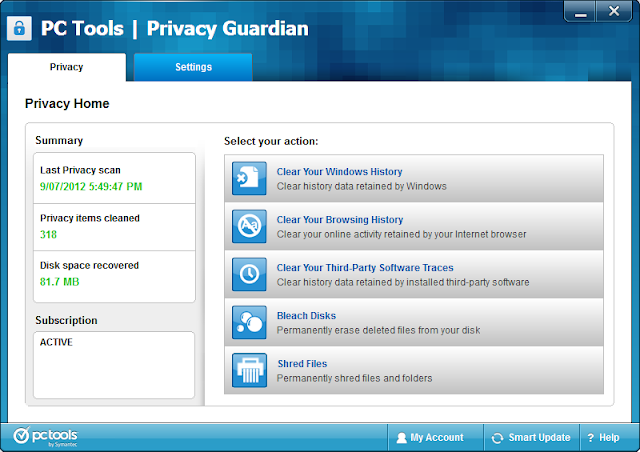Select the Shred Files link
Screen dimensions: 640x452
coord(302,363)
